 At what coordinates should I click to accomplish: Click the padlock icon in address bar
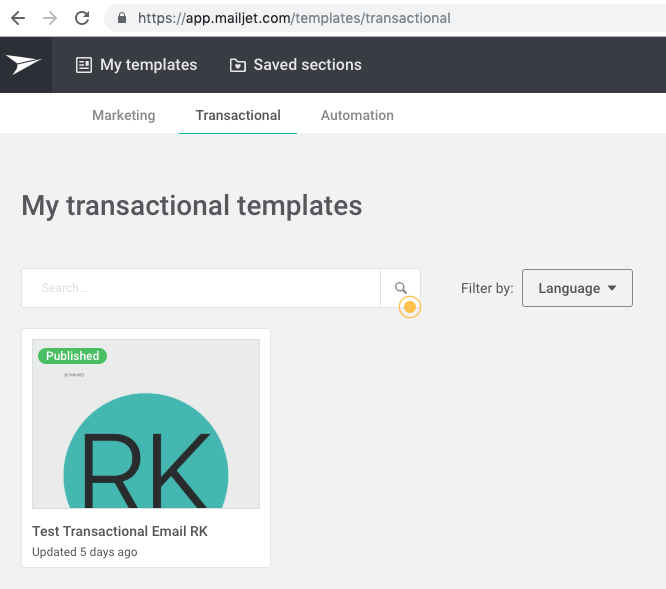pyautogui.click(x=123, y=18)
